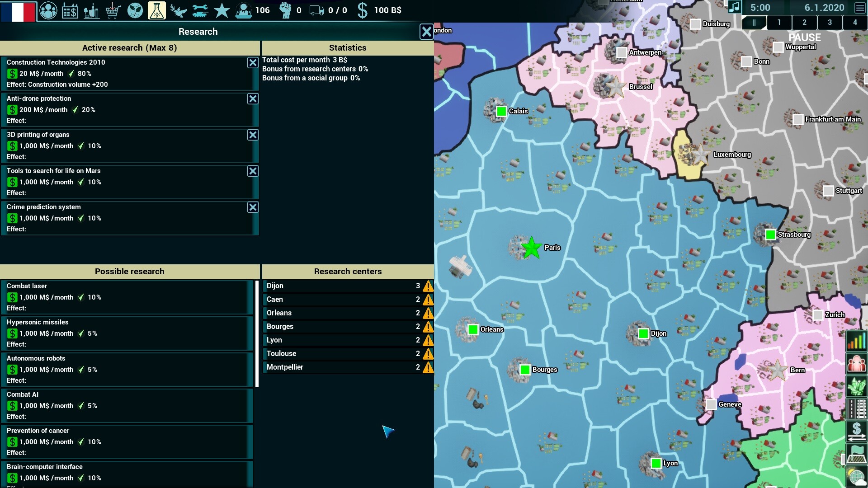Click the Strasbourg city marker
Image resolution: width=868 pixels, height=488 pixels.
[x=770, y=235]
